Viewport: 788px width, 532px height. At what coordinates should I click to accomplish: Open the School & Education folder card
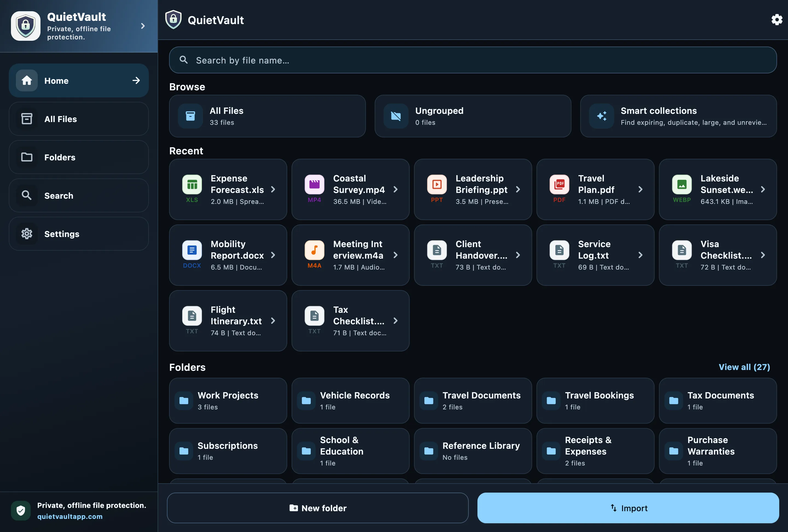click(350, 451)
